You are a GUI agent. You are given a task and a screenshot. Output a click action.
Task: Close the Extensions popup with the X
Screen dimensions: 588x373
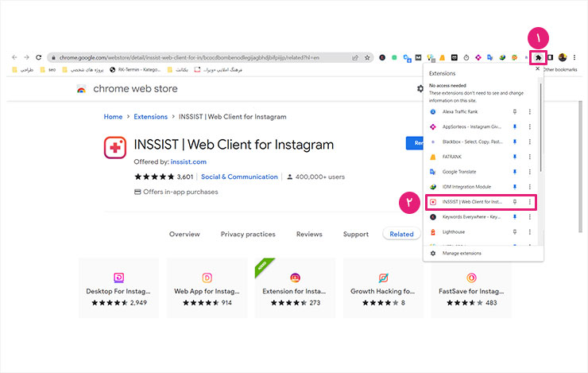[x=537, y=68]
